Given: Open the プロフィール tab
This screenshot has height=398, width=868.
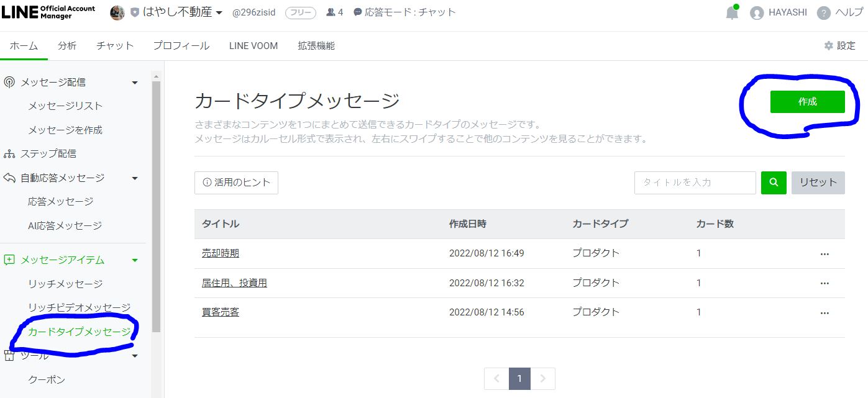Looking at the screenshot, I should [181, 46].
